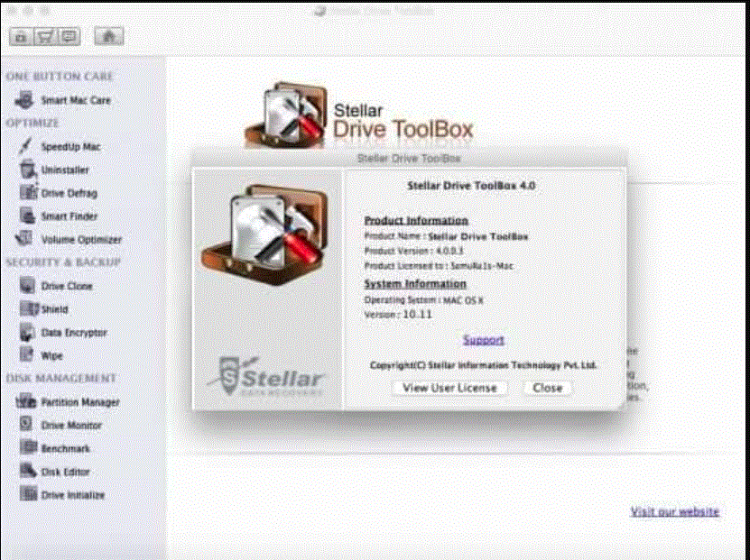The width and height of the screenshot is (750, 560).
Task: Click the 'ONE BUTTON CARE' section header
Action: click(x=60, y=77)
